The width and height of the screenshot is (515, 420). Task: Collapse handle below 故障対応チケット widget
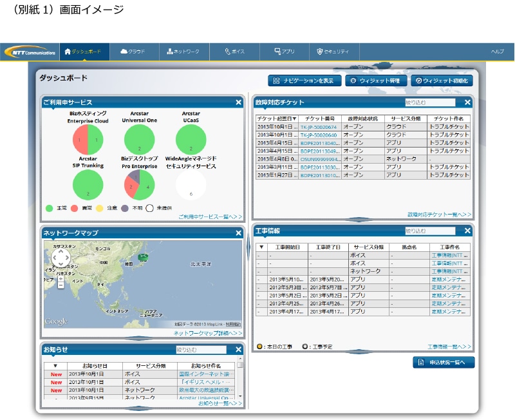pyautogui.click(x=359, y=220)
